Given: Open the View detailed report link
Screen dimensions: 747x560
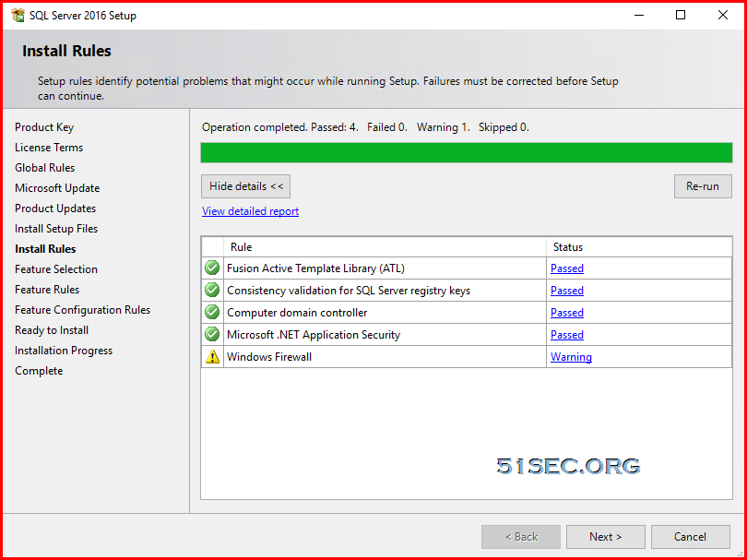Looking at the screenshot, I should point(250,211).
